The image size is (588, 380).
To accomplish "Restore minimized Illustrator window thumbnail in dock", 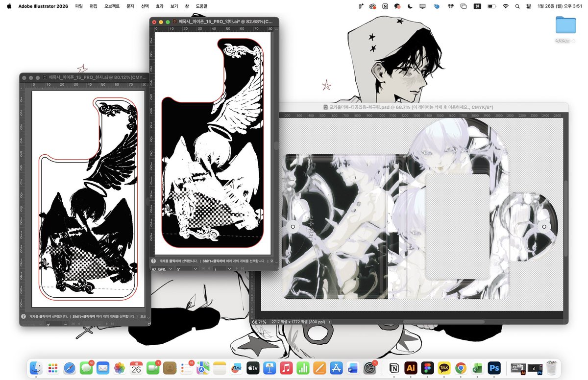I will coord(518,368).
